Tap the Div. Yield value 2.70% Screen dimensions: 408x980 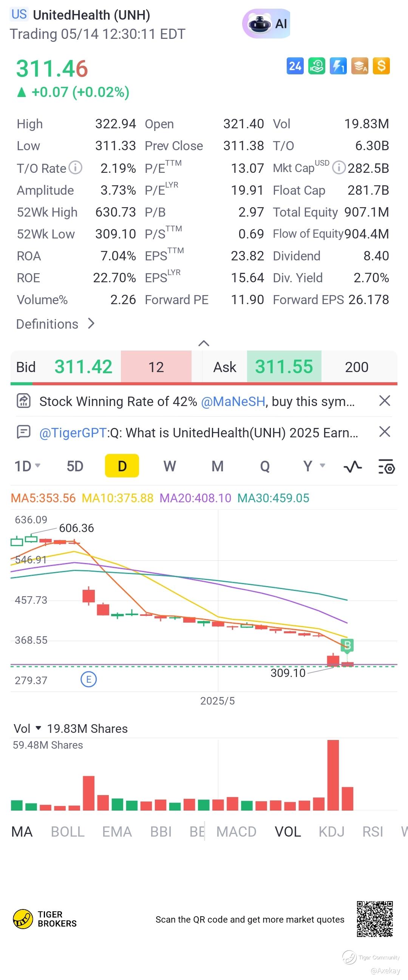click(x=371, y=278)
